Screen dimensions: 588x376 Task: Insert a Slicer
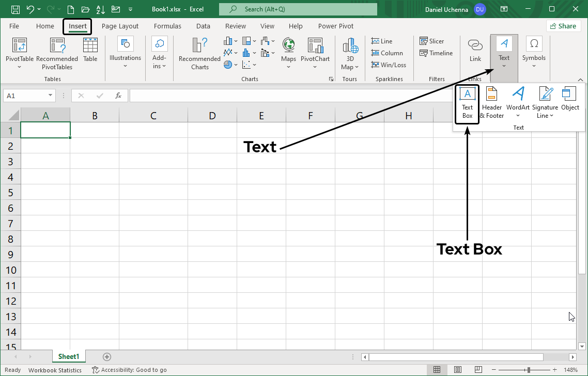click(432, 41)
